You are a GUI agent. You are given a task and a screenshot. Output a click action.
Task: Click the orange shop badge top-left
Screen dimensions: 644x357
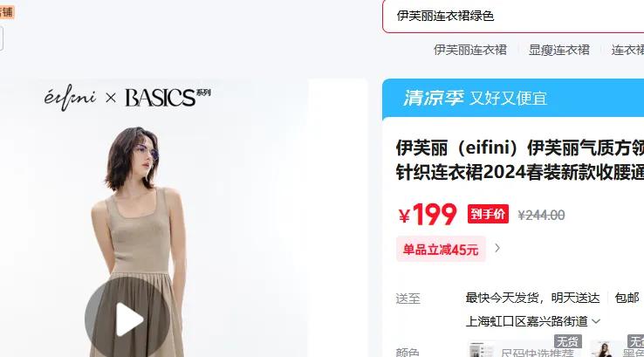[7, 12]
